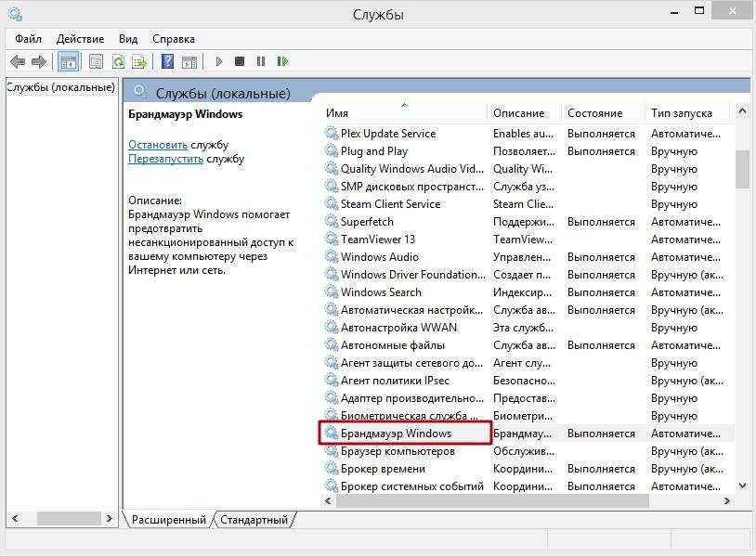This screenshot has height=557, width=756.
Task: Switch to the Стандартный tab
Action: coord(254,520)
